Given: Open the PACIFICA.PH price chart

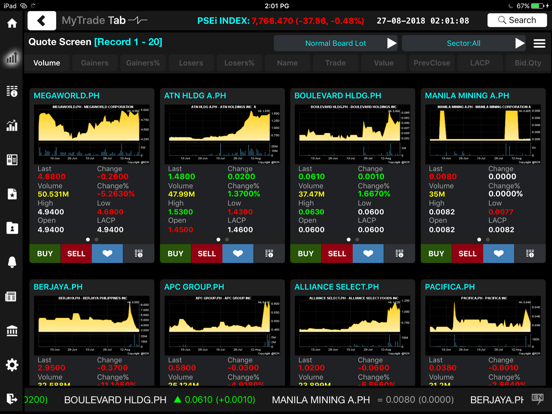Looking at the screenshot, I should (483, 325).
